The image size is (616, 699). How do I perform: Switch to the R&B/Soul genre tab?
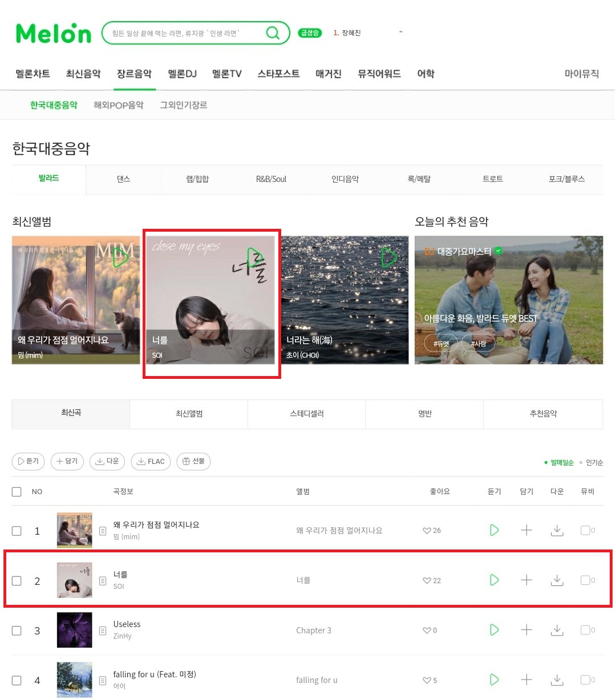pyautogui.click(x=271, y=179)
